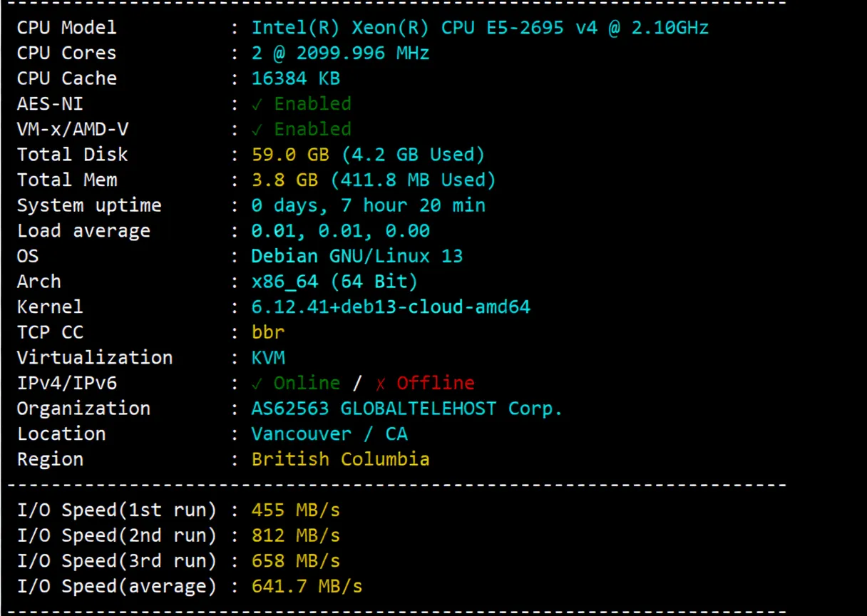
Task: Select the Intel Xeon CPU model text
Action: click(479, 27)
